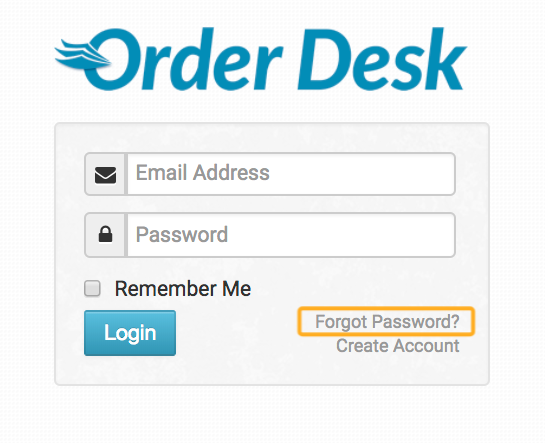The width and height of the screenshot is (545, 443).
Task: Click the Email Address placeholder text
Action: (x=203, y=173)
